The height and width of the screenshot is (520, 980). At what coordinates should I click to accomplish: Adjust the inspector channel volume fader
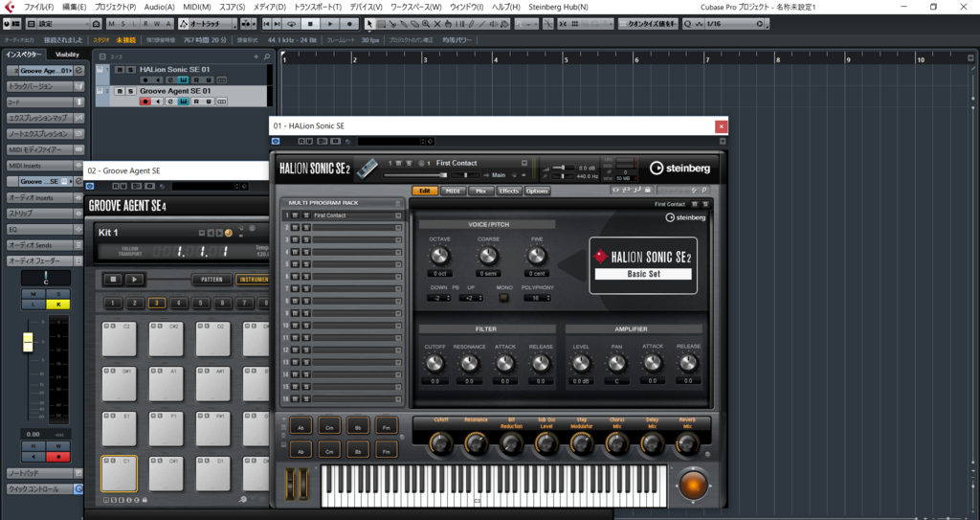[x=28, y=342]
